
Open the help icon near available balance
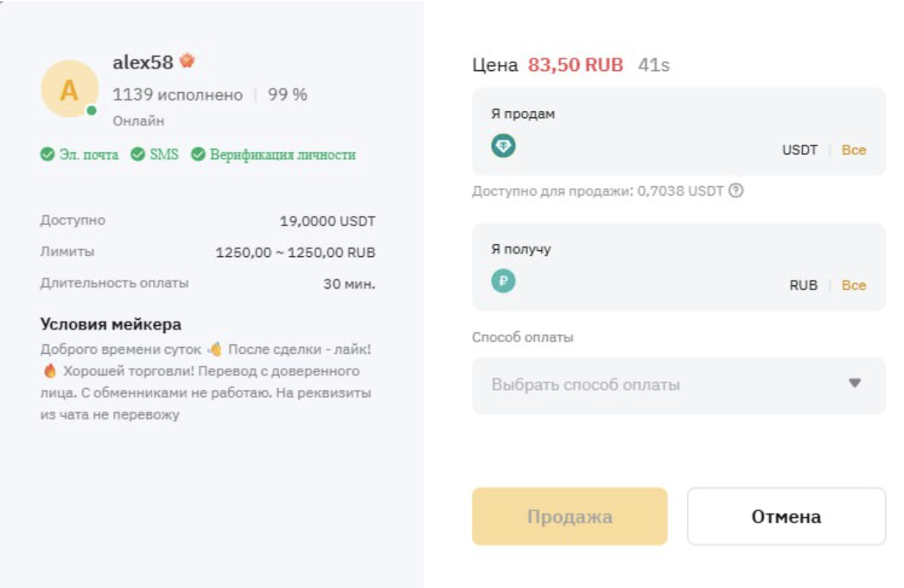click(x=736, y=191)
